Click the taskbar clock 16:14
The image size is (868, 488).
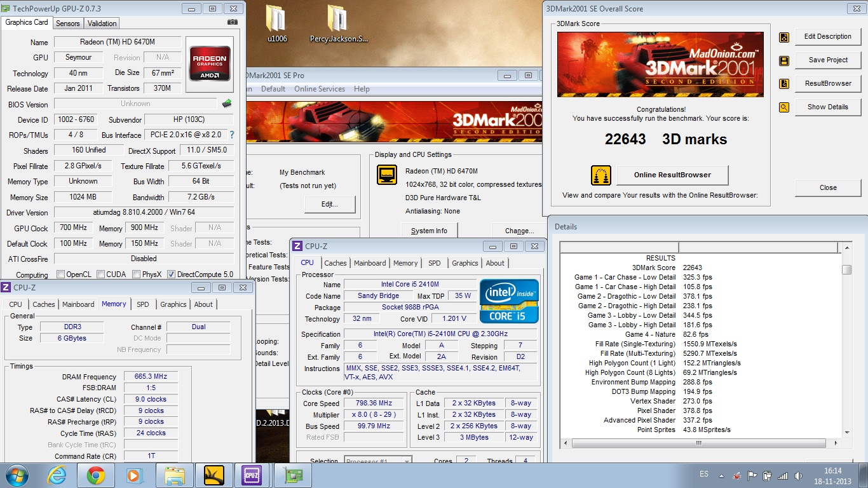tap(832, 471)
